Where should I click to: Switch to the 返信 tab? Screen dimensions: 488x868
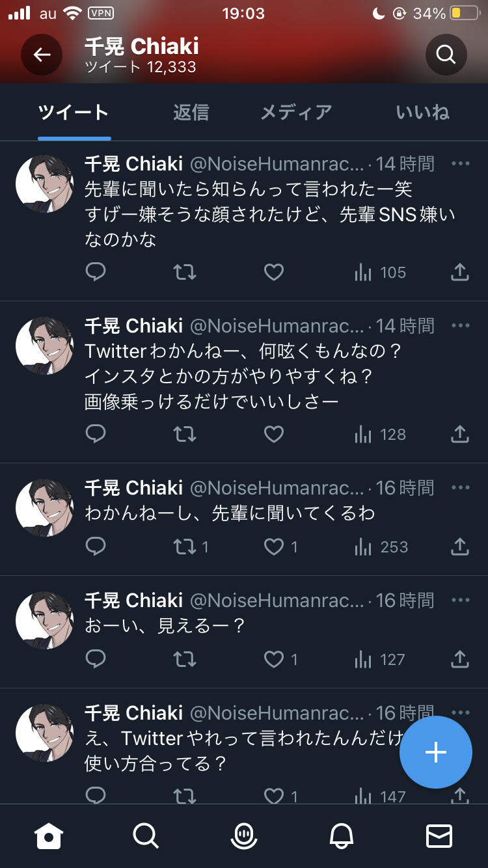point(191,113)
